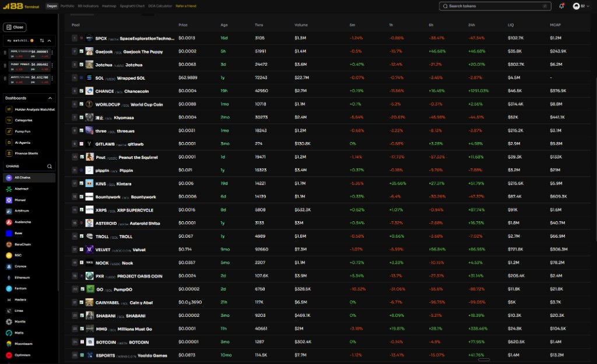Sort the table by Volume column
This screenshot has width=597, height=364.
(x=301, y=25)
